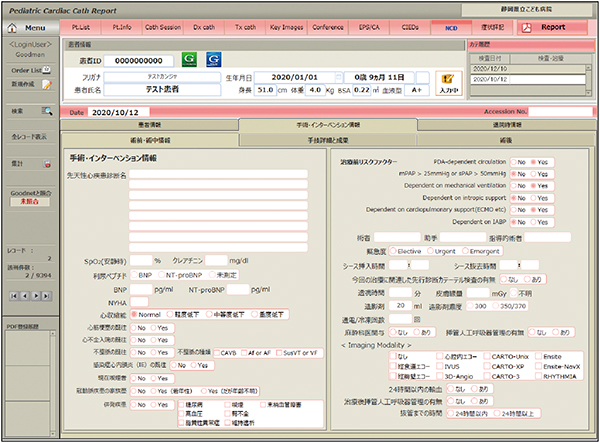Open the Report PDF icon button
This screenshot has width=600, height=443.
527,25
